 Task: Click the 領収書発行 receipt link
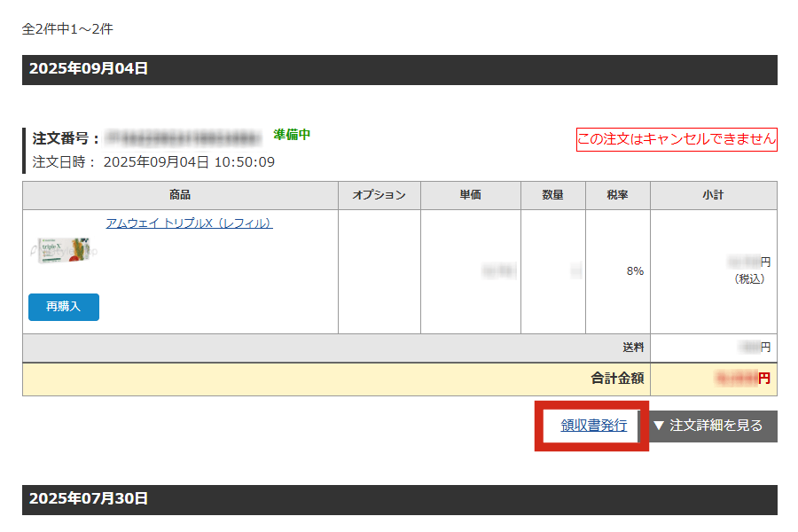pyautogui.click(x=593, y=426)
